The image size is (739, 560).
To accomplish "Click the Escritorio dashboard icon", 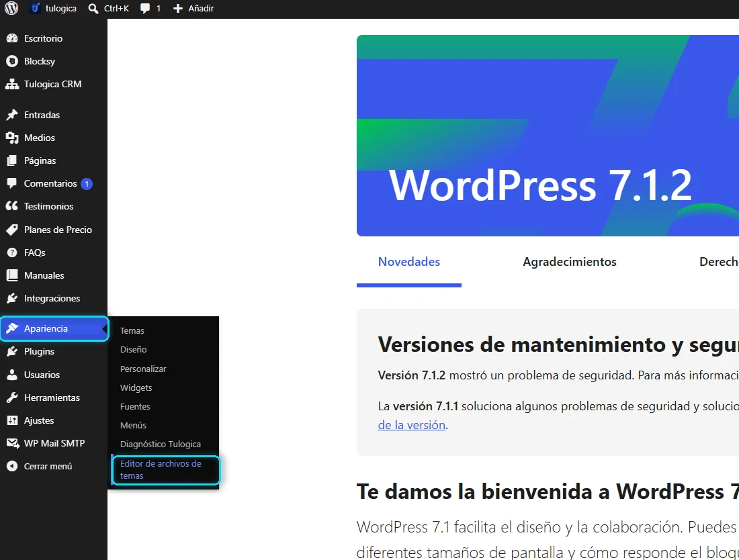I will [x=12, y=38].
